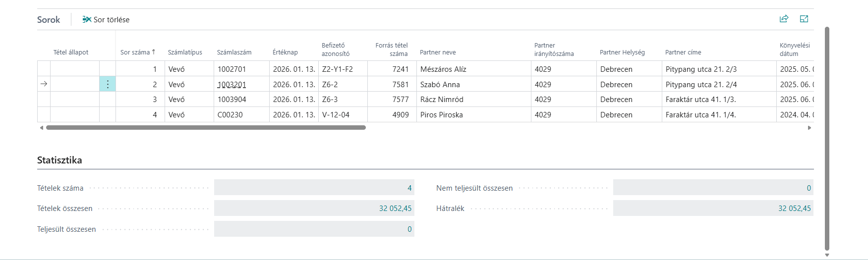
Task: Collapse the Sorok section heading
Action: tap(49, 20)
